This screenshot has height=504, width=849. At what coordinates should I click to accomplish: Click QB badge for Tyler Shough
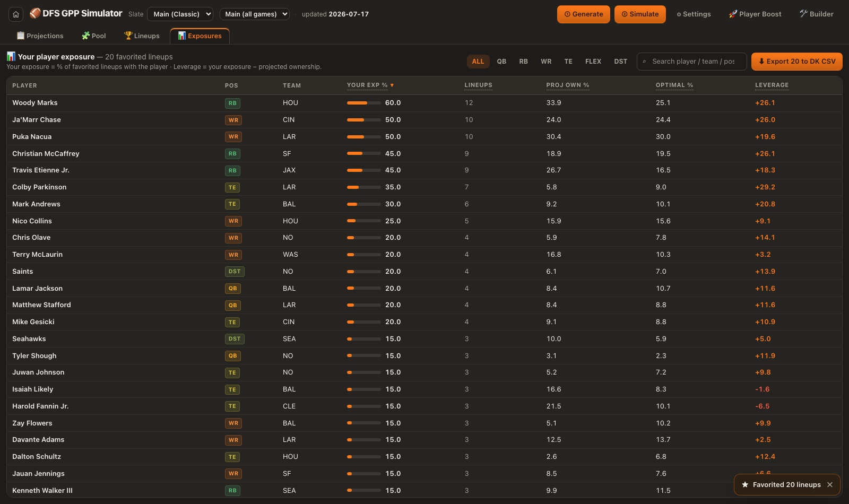233,356
